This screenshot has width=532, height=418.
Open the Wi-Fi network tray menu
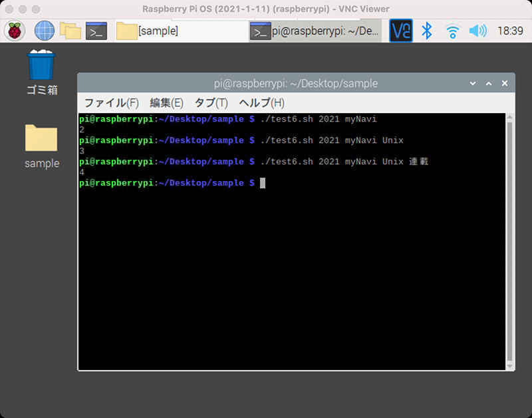coord(453,31)
